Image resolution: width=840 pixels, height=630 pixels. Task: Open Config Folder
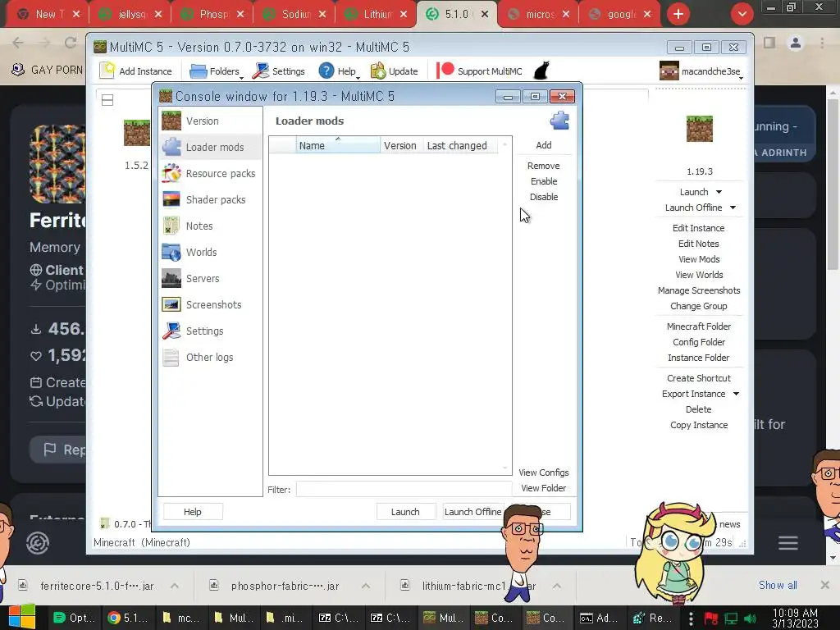tap(699, 342)
